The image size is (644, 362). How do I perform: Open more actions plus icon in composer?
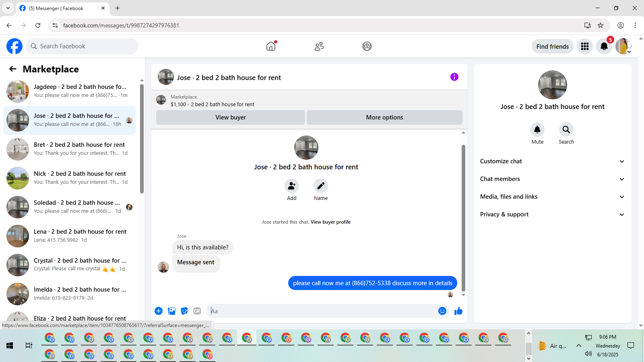coord(159,311)
